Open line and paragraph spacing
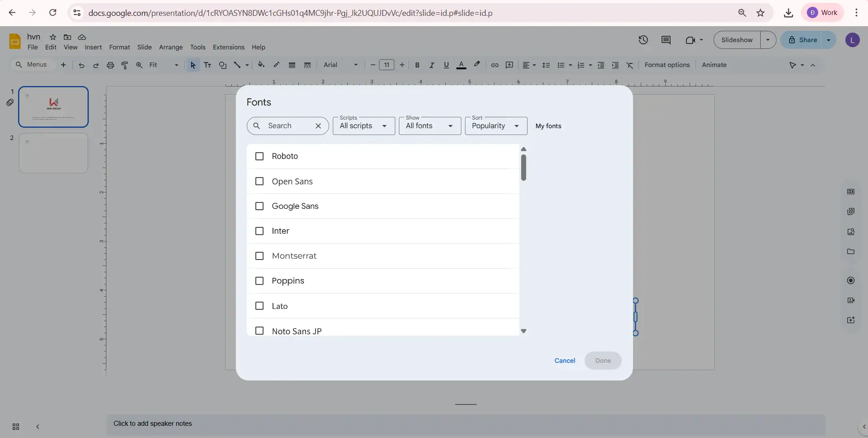 546,65
